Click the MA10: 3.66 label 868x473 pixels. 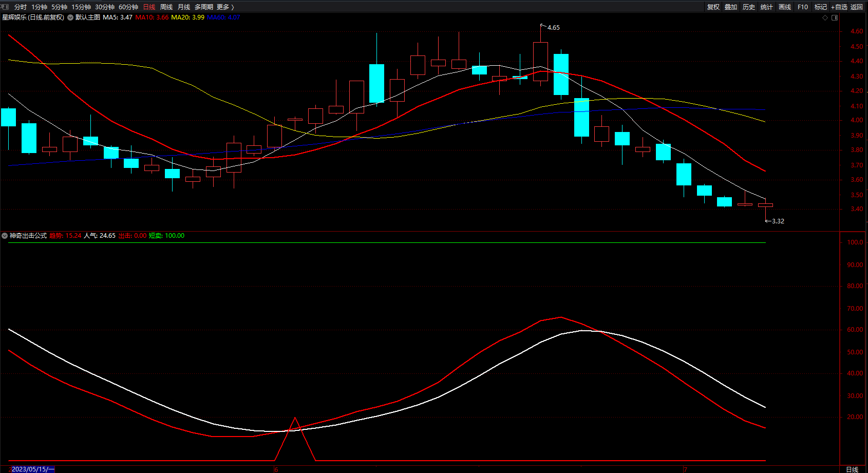[x=152, y=17]
